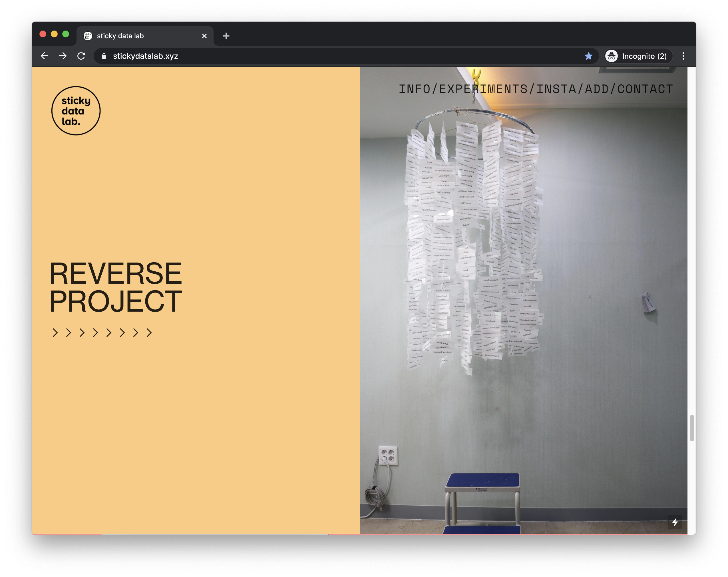Click the browser forward arrow
This screenshot has height=577, width=728.
[x=63, y=56]
